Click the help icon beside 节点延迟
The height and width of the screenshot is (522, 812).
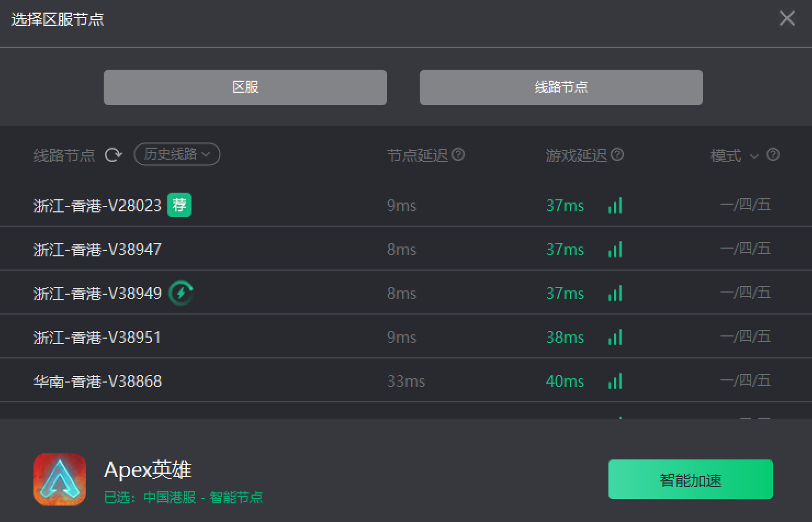458,155
